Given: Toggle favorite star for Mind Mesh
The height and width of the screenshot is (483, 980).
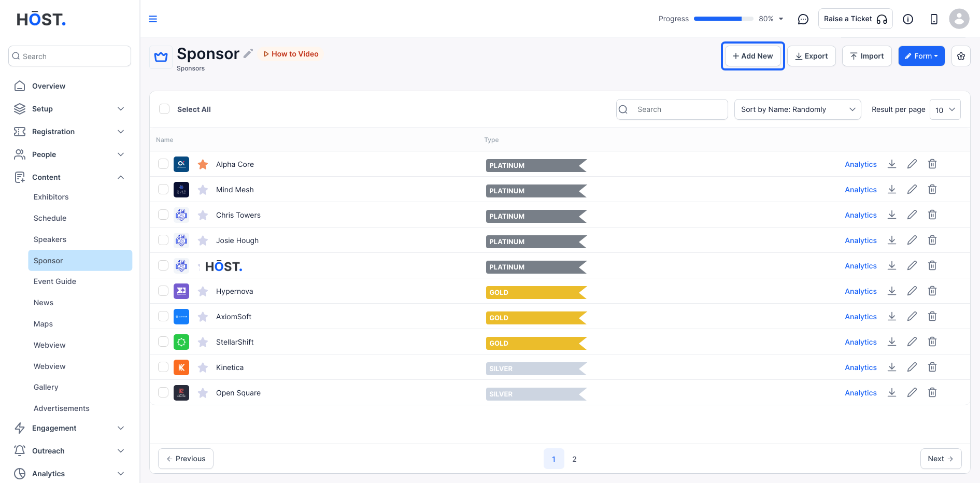Looking at the screenshot, I should pyautogui.click(x=203, y=190).
